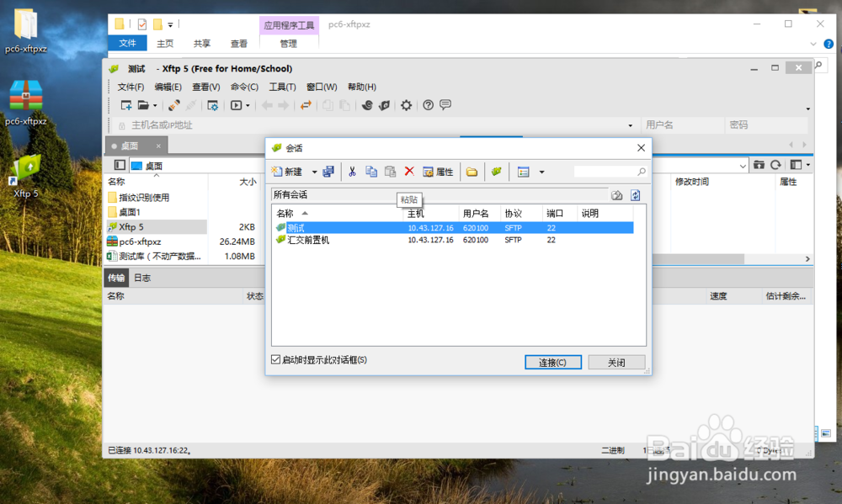Open the terminal icon dropdown arrow
Screen dimensions: 842x504
(x=248, y=106)
